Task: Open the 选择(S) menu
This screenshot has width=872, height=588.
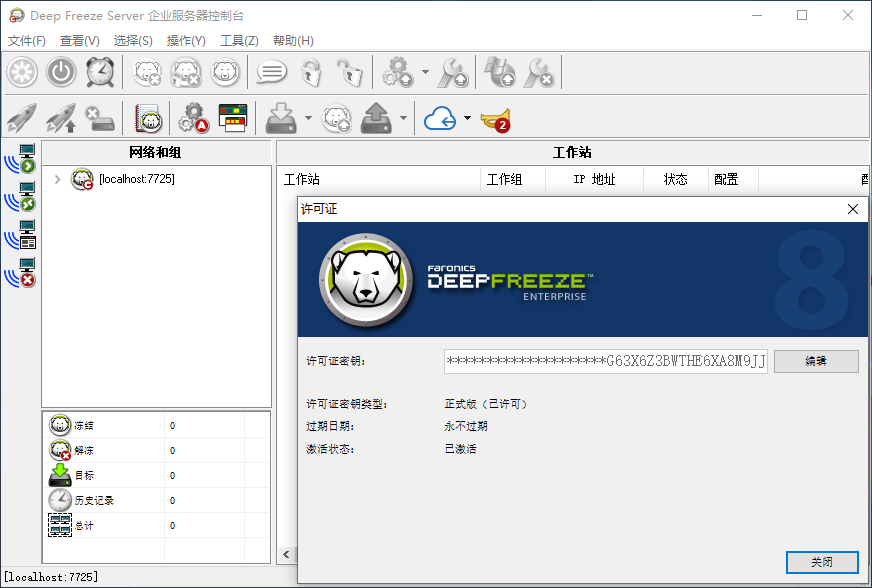Action: [133, 41]
